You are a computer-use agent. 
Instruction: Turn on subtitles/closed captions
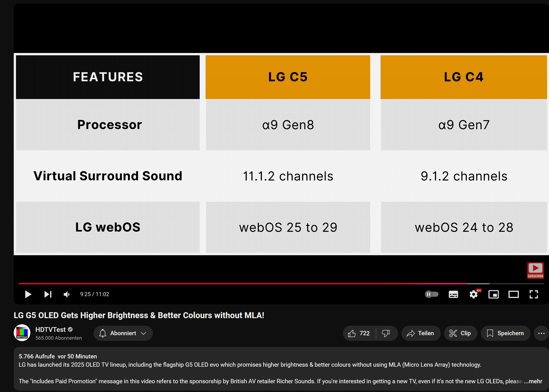click(453, 294)
